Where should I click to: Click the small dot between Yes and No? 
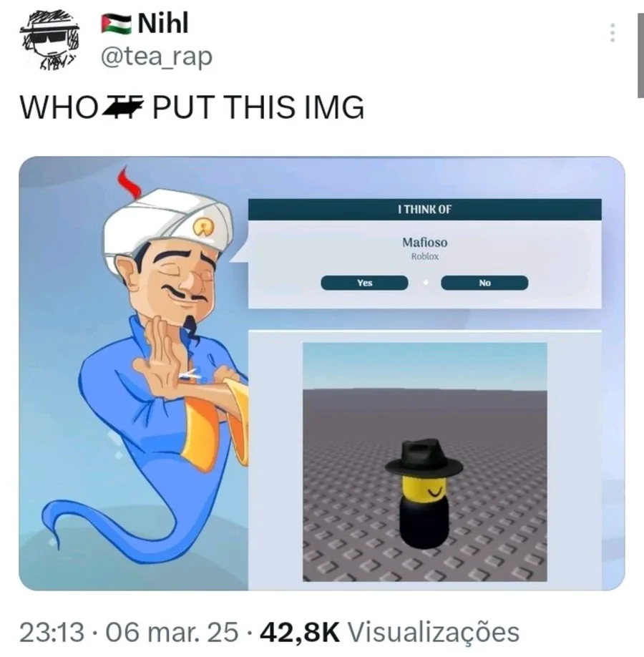[x=425, y=283]
